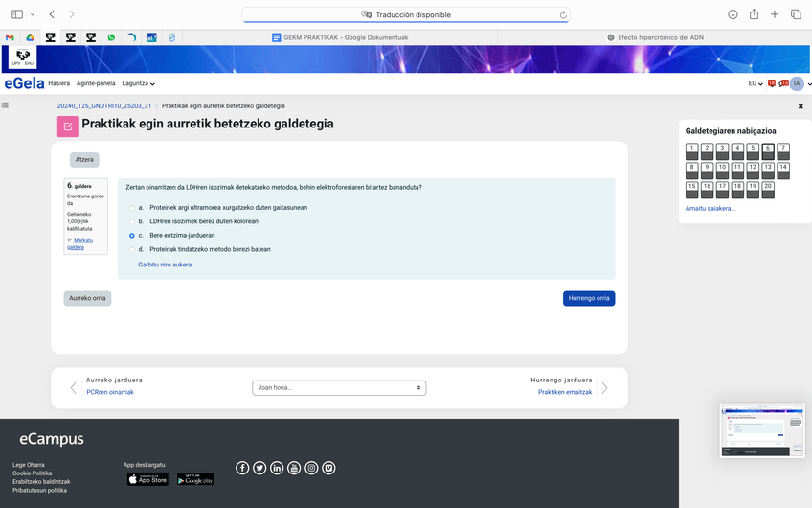Viewport: 812px width, 508px height.
Task: Open the Instagram footer icon
Action: [x=311, y=468]
